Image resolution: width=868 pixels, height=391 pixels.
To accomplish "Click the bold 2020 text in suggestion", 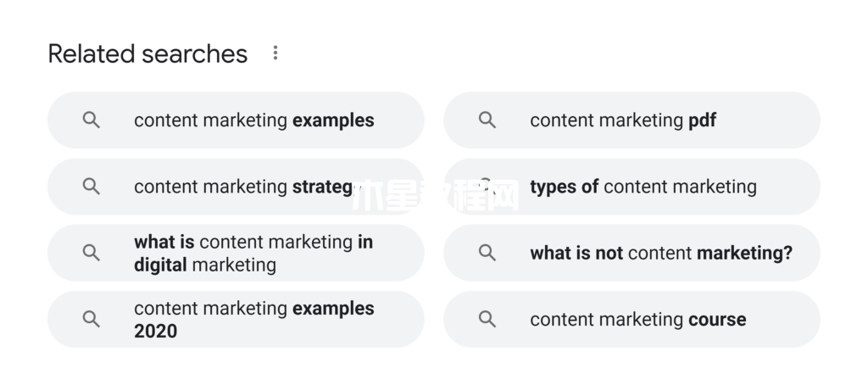I will tap(156, 331).
